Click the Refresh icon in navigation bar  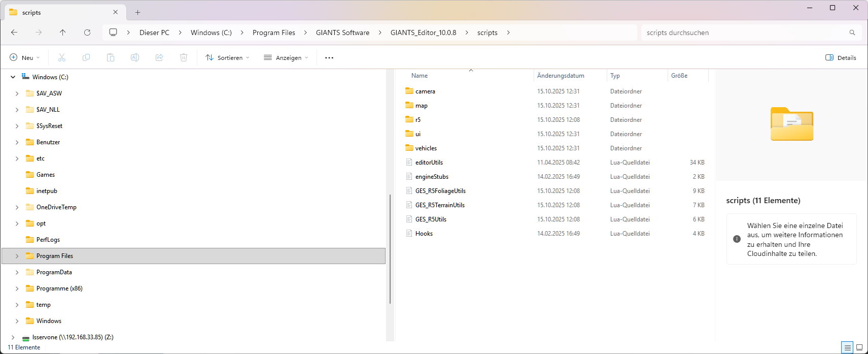(x=87, y=33)
